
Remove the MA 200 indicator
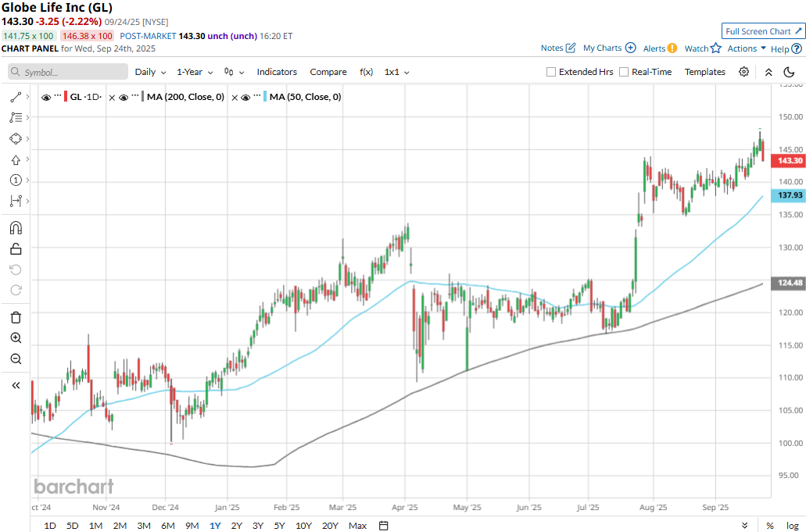(112, 98)
